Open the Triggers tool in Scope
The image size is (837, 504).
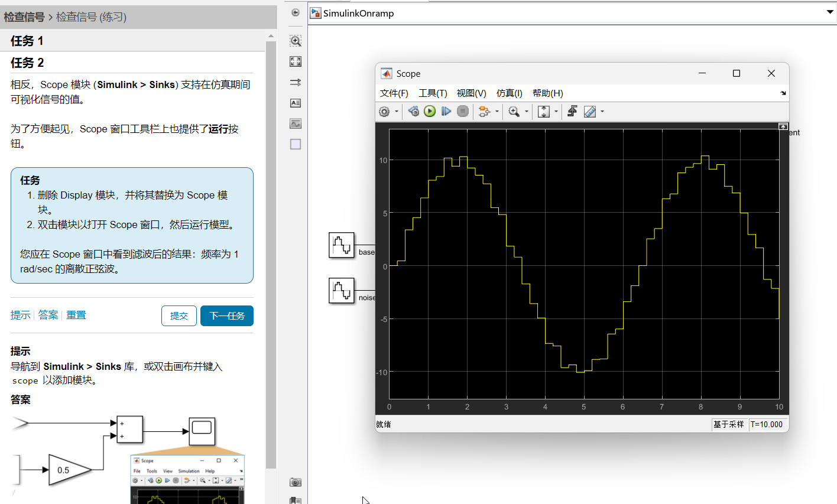click(572, 111)
